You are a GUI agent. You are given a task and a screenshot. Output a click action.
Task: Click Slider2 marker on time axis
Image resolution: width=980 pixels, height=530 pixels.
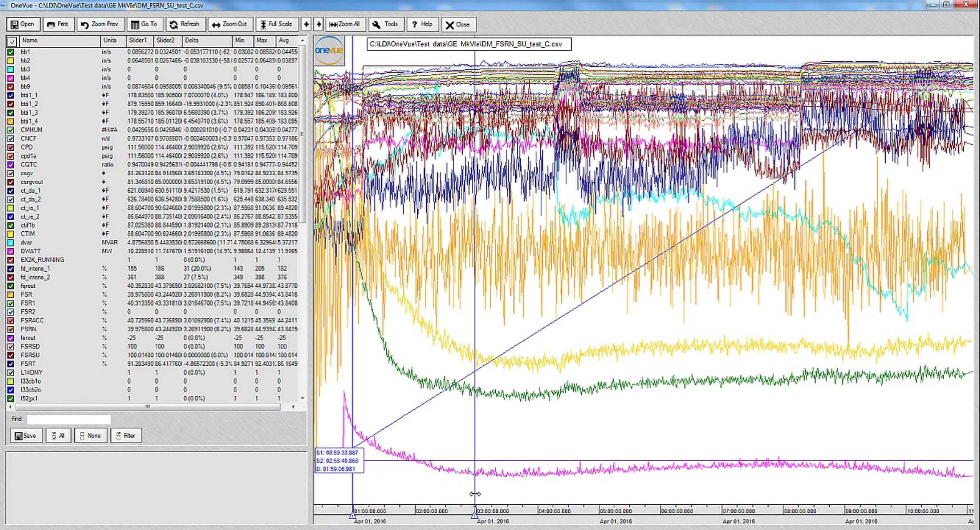(x=474, y=515)
